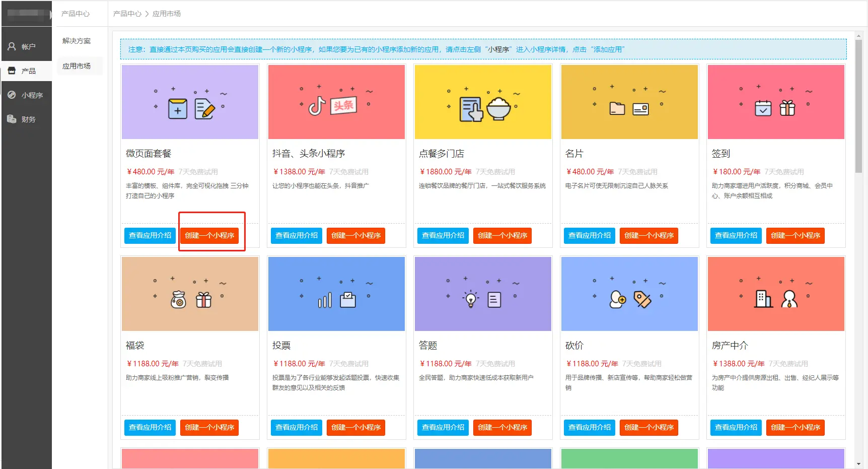Click the page vertical scrollbar thumb
The image size is (868, 469).
858,106
